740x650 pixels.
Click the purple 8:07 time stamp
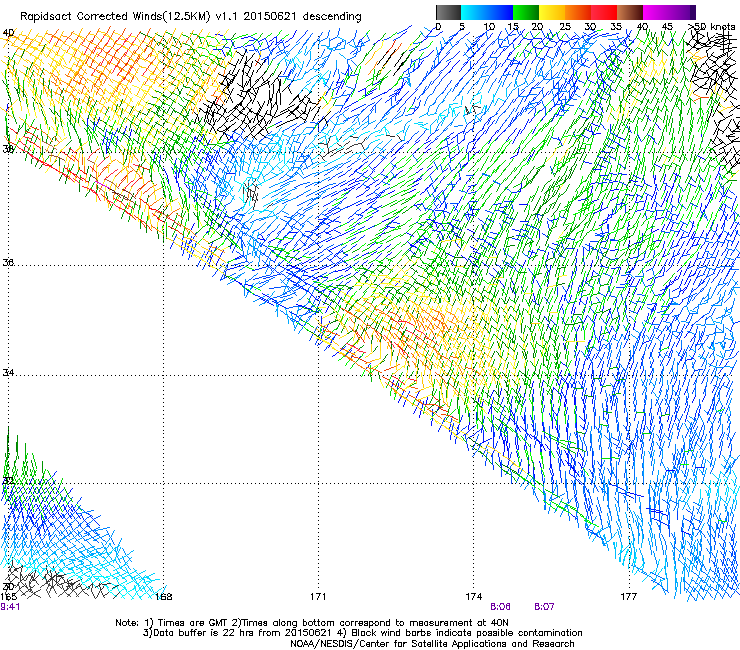coord(544,607)
